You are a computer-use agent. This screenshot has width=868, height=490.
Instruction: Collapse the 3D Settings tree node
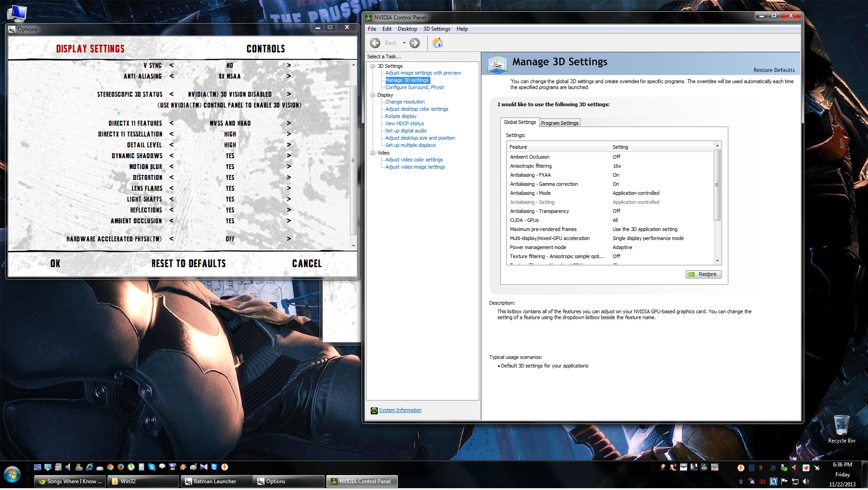point(373,66)
